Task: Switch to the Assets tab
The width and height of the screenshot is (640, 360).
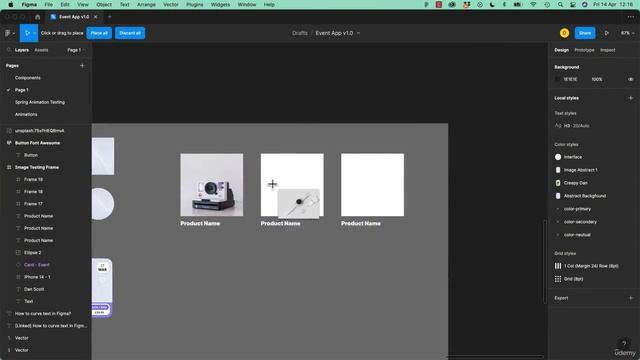Action: [41, 50]
